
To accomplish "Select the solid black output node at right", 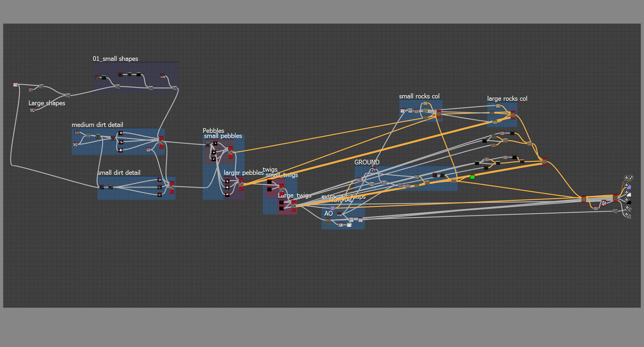I will [629, 202].
